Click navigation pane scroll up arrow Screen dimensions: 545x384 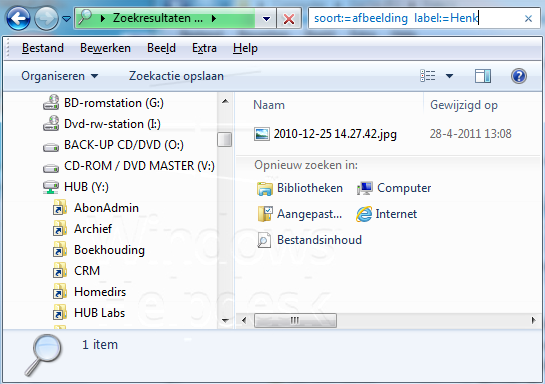[x=225, y=101]
